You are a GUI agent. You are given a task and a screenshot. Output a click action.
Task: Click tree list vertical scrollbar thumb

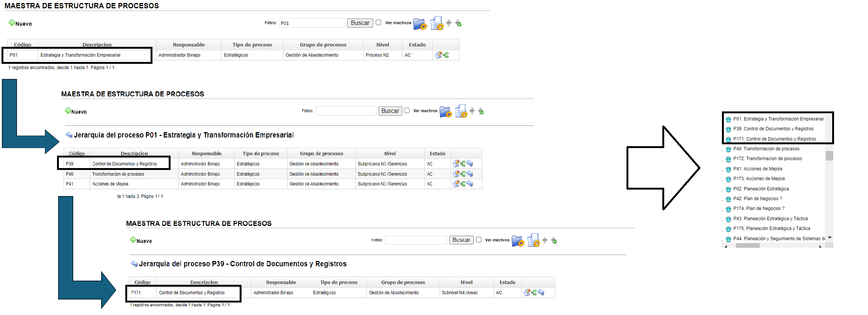tap(829, 156)
